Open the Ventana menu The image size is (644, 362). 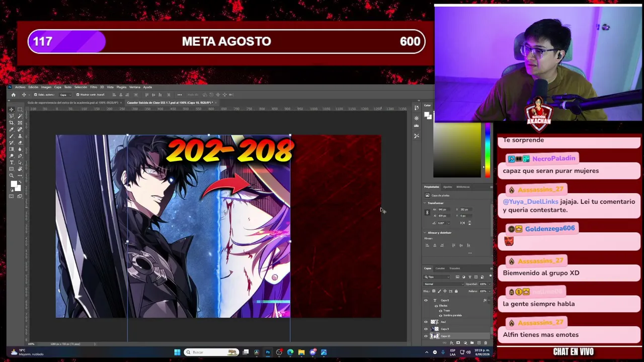coord(134,87)
